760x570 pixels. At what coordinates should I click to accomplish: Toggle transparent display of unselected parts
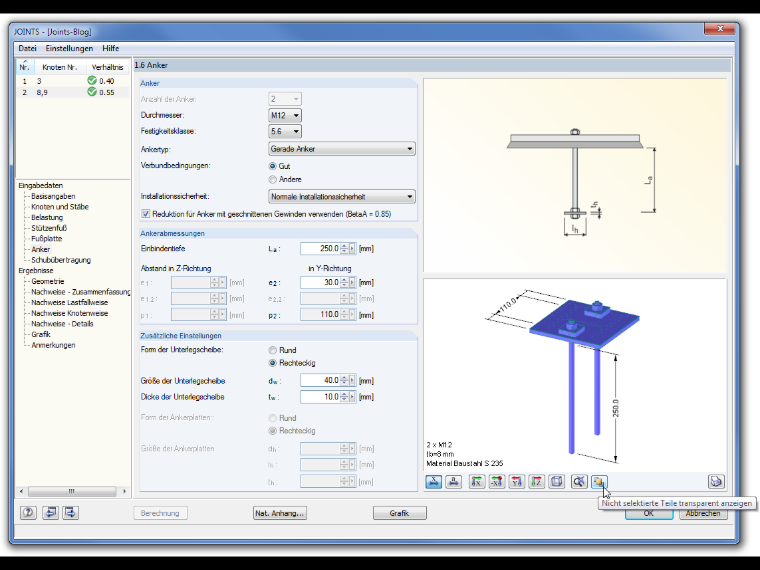(599, 481)
